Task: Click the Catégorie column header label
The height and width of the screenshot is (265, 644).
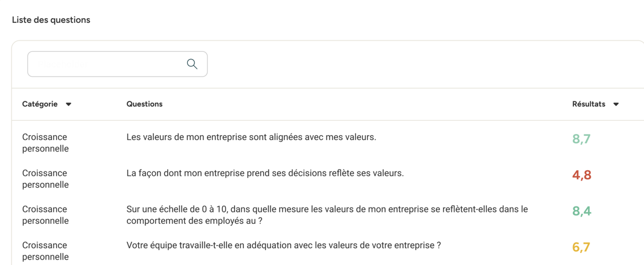Action: 40,104
